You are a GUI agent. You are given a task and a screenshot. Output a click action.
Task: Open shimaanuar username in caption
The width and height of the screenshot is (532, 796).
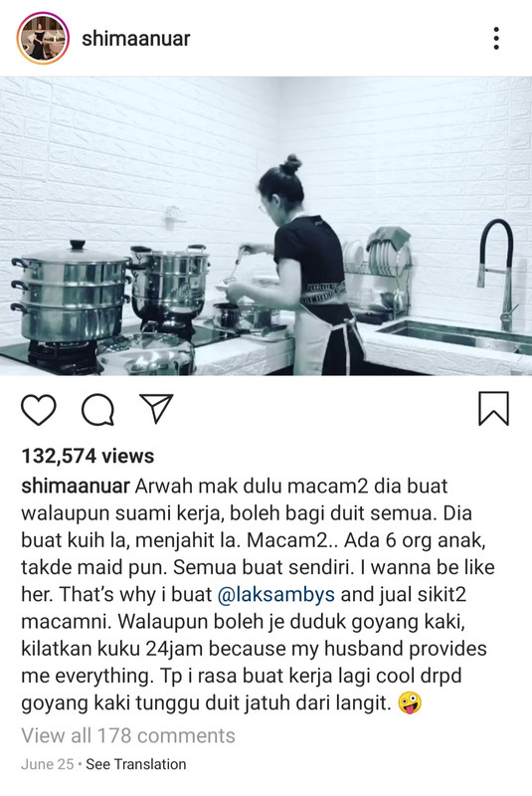tap(75, 486)
